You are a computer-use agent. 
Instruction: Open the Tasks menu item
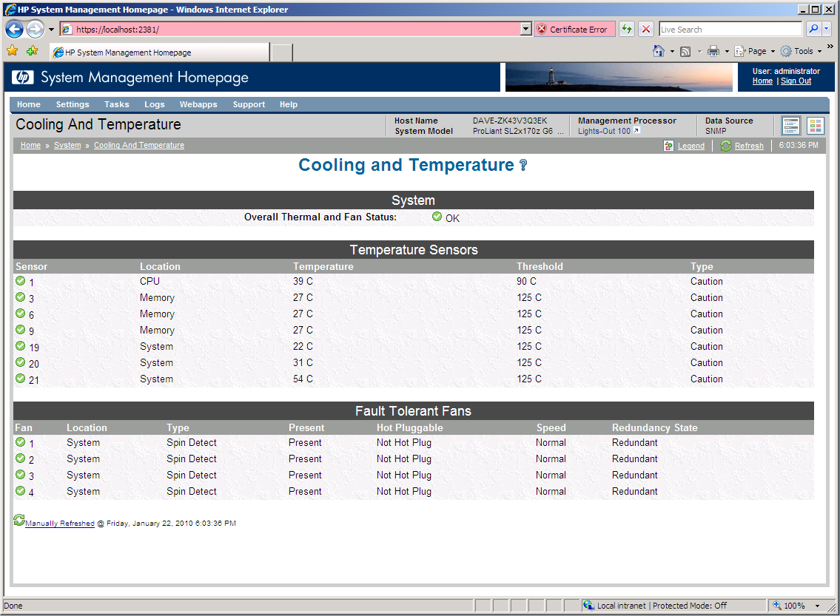116,104
